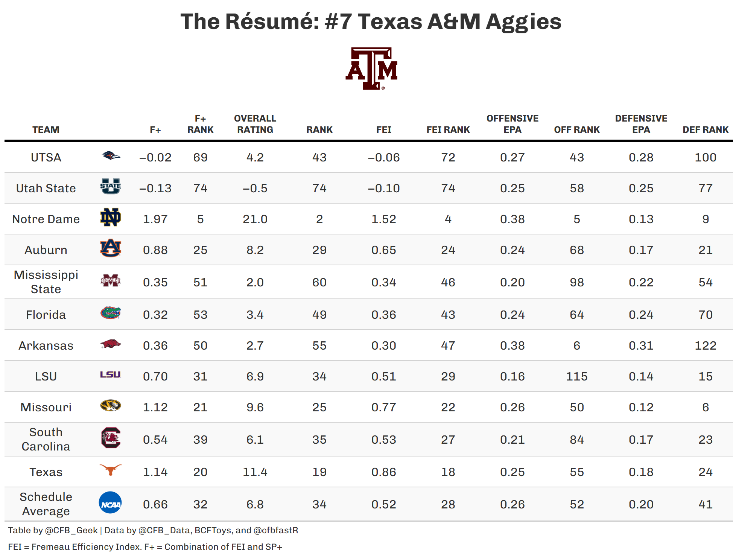
Task: Click Notre Dame's 21.0 overall rating
Action: [x=255, y=219]
